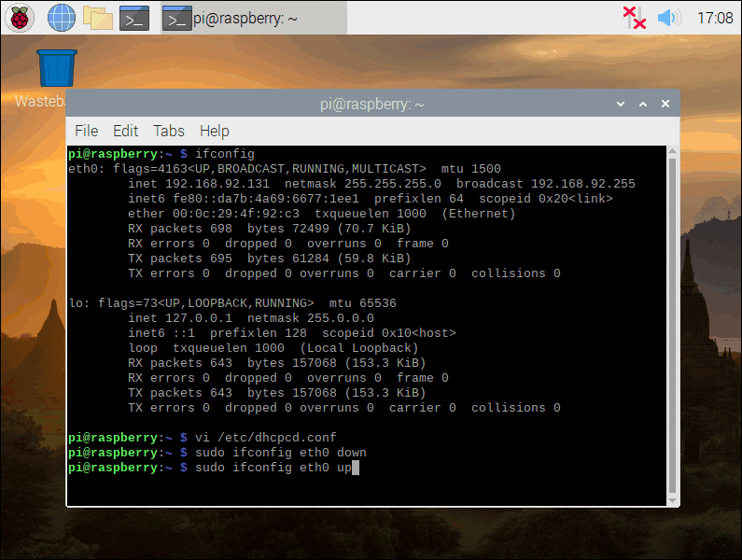The image size is (742, 560).
Task: Click the 'eth0:' interface label
Action: coord(87,169)
